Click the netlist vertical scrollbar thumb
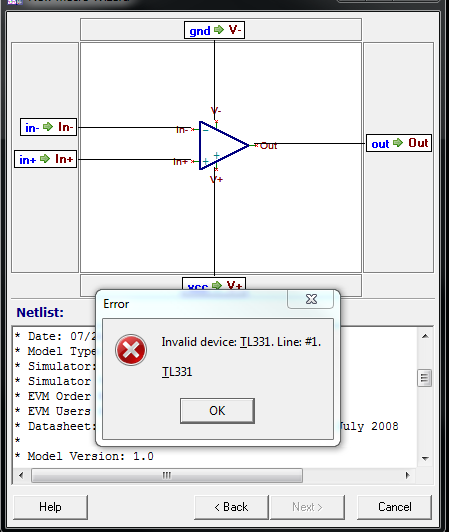Screen dimensions: 454x532 tap(424, 378)
